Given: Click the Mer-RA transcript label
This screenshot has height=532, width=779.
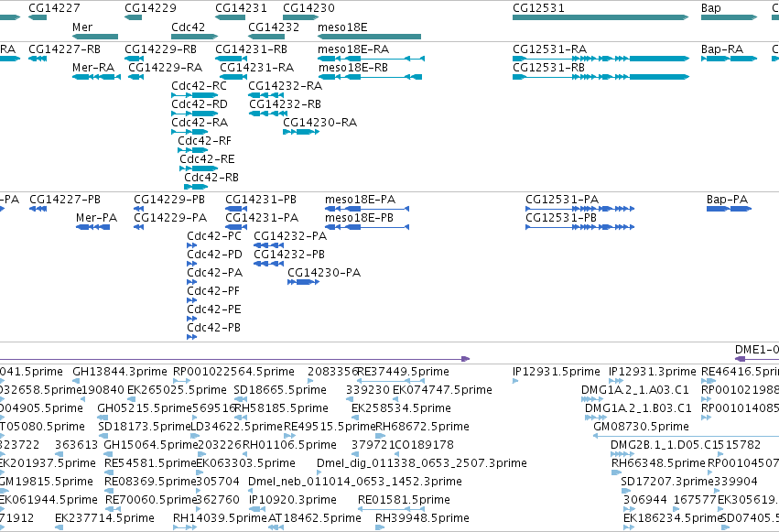Looking at the screenshot, I should click(x=92, y=68).
